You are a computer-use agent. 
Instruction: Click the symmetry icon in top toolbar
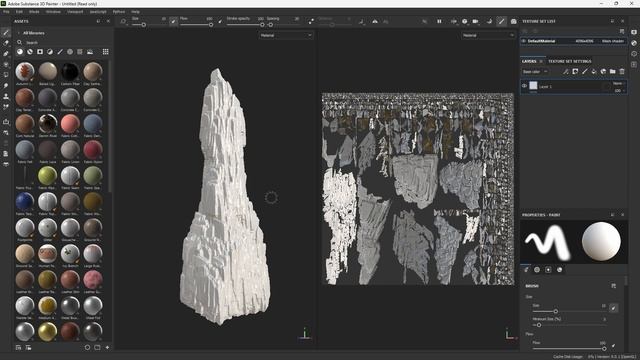[375, 21]
